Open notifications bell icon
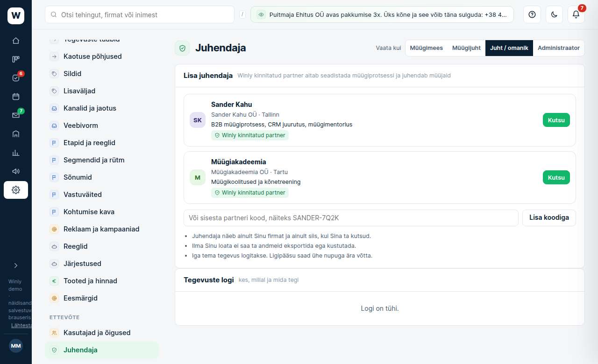Image resolution: width=598 pixels, height=364 pixels. coord(576,14)
